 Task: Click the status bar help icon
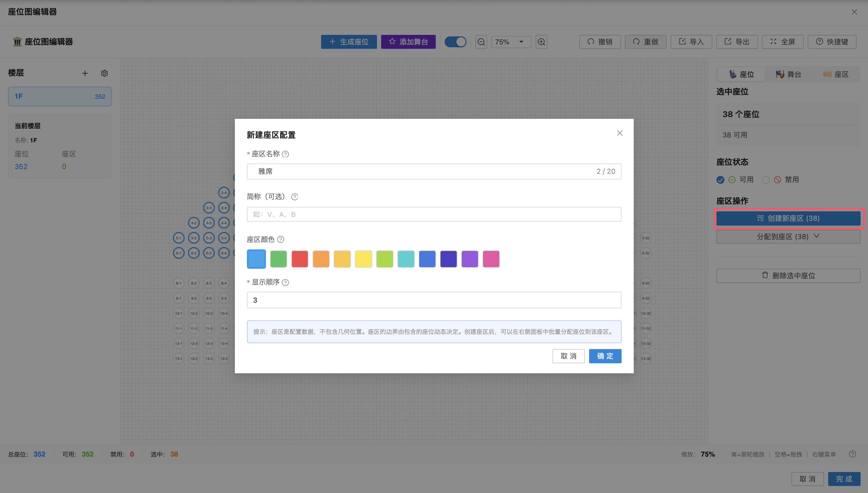click(x=852, y=454)
